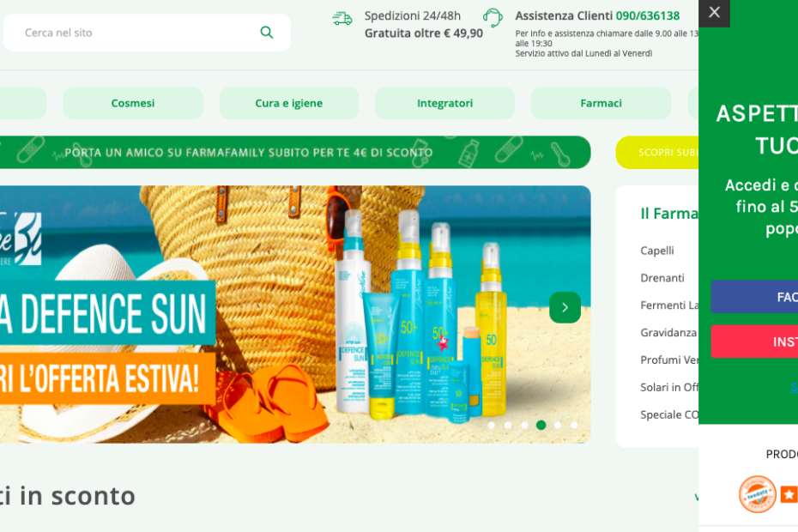Open the Cura e igiene category
The width and height of the screenshot is (798, 532).
tap(289, 103)
